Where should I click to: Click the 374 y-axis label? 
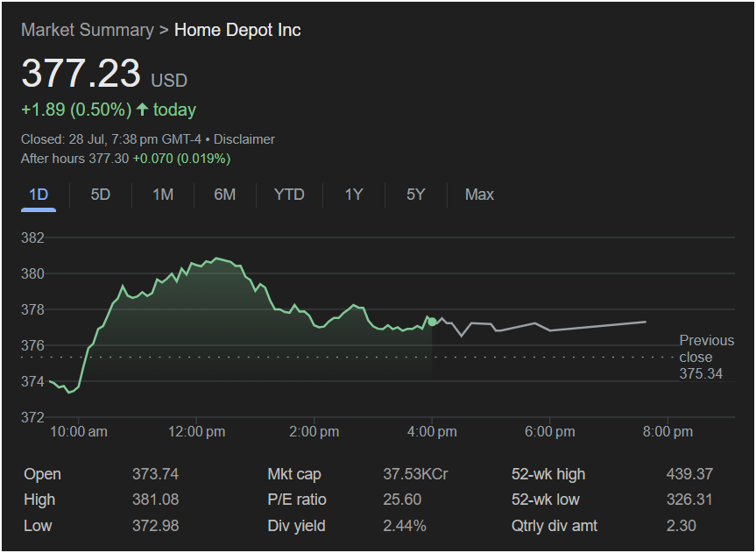pos(32,381)
